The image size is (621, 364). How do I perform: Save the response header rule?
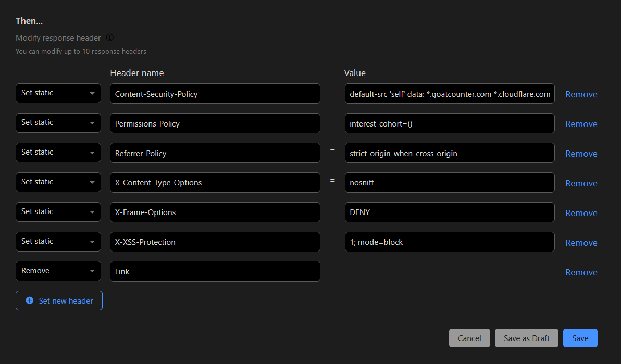[x=580, y=338]
